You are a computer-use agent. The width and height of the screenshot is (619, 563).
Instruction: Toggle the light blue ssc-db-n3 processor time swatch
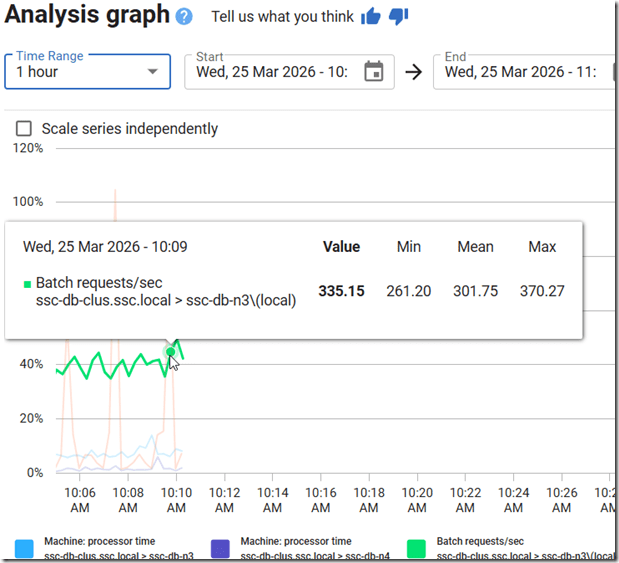[x=24, y=548]
